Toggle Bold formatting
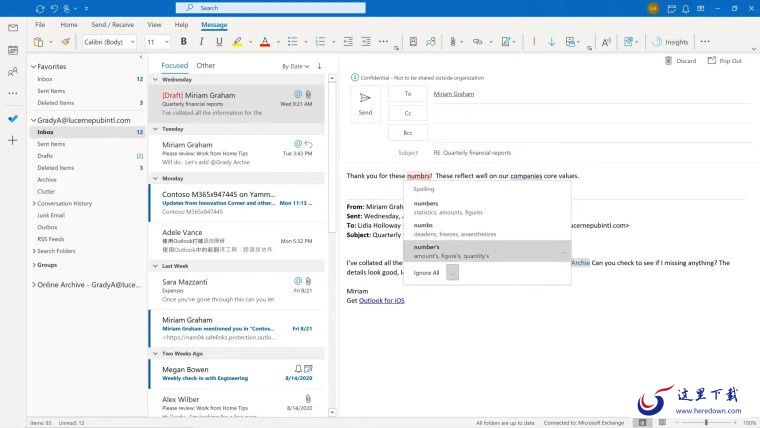The width and height of the screenshot is (760, 428). click(183, 42)
